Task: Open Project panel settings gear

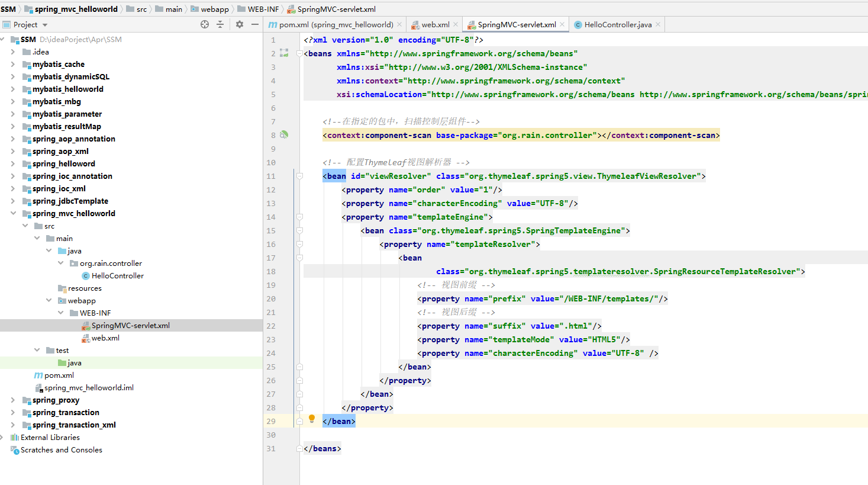Action: (x=240, y=24)
